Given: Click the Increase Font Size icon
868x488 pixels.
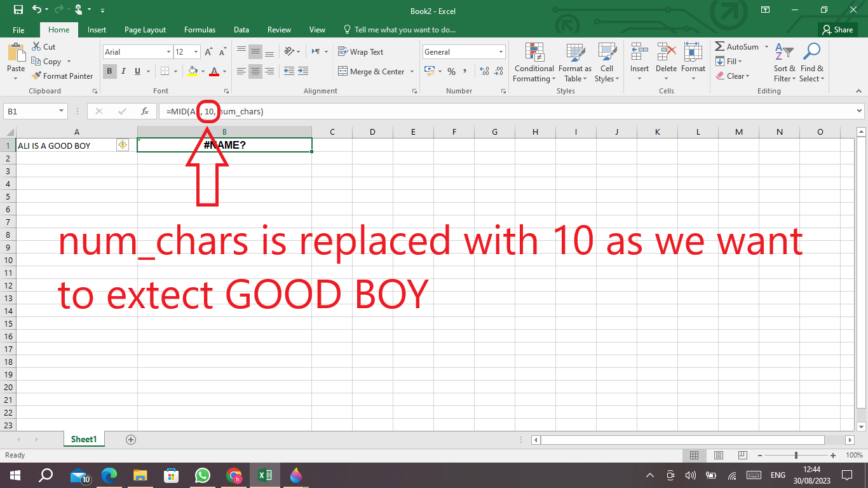Looking at the screenshot, I should coord(208,52).
